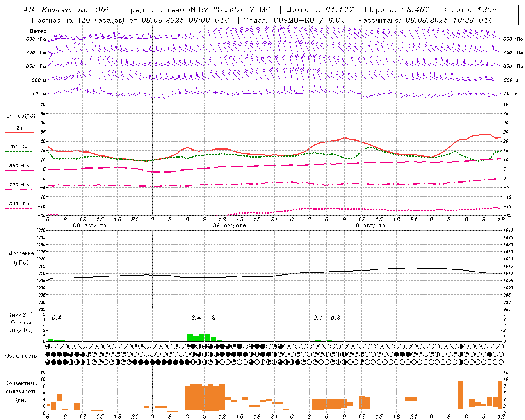Click the 0.4 precipitation total value
Viewport: 525px width, 420px height.
tap(56, 317)
